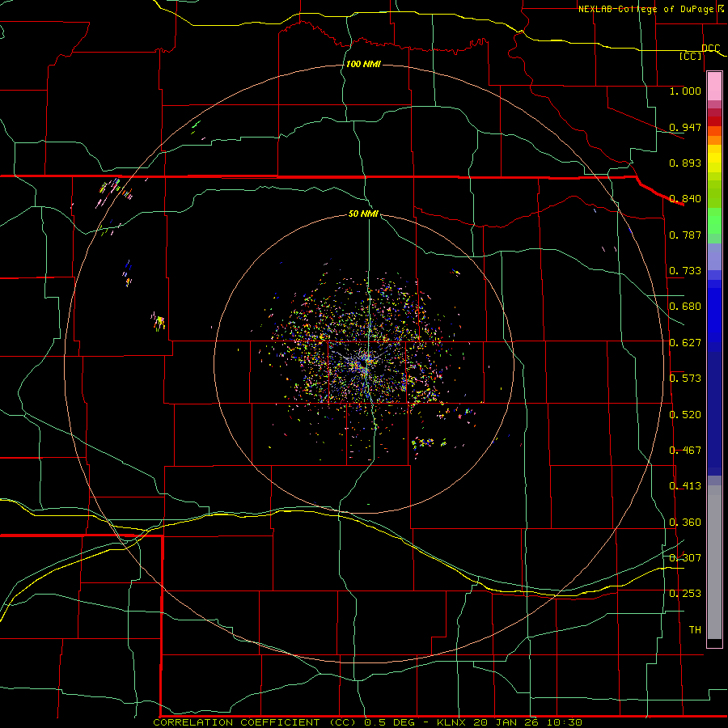Image resolution: width=728 pixels, height=728 pixels.
Task: Click the 10:30 time stamp in the caption
Action: 563,722
